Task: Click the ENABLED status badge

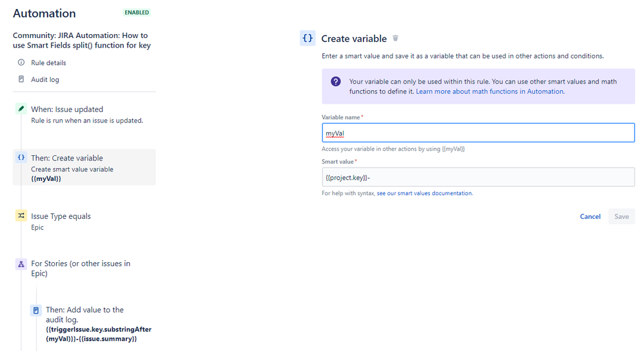Action: pos(137,12)
